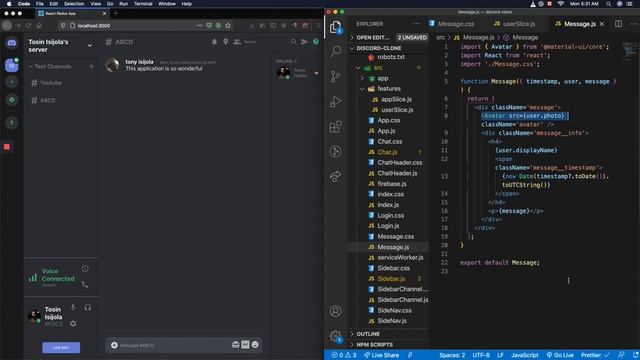This screenshot has height=360, width=640.
Task: Toggle headphones deafen in user panel
Action: 88,307
